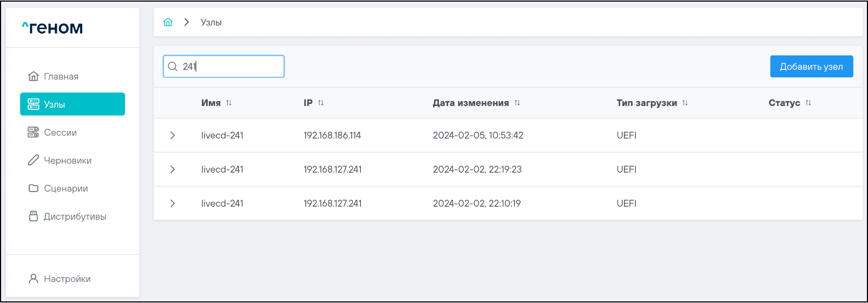868x303 pixels.
Task: Sort table by IP column icon
Action: point(321,103)
